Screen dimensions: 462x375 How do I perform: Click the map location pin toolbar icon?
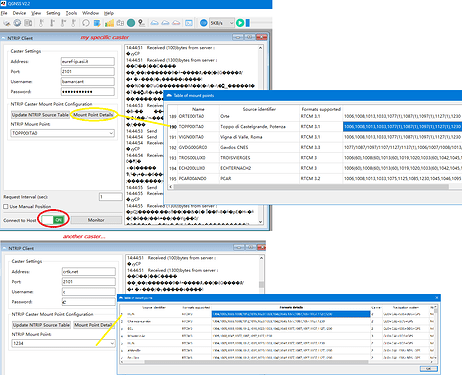pos(142,23)
